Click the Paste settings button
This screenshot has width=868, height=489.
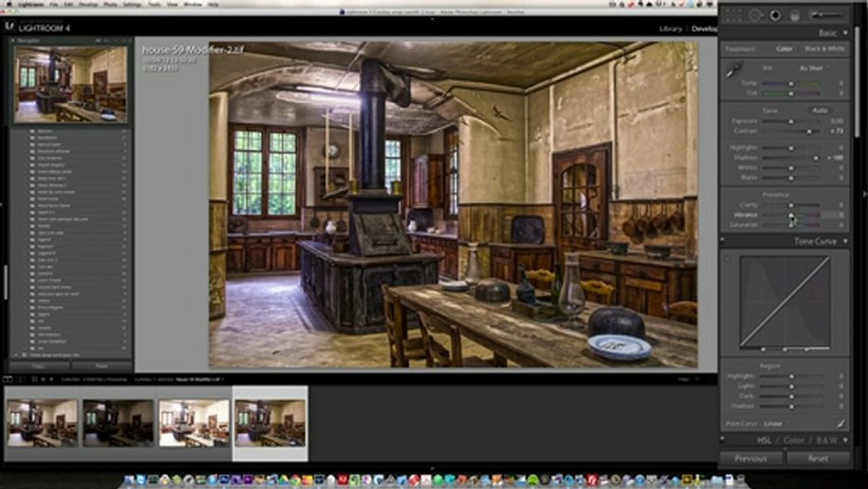(102, 366)
